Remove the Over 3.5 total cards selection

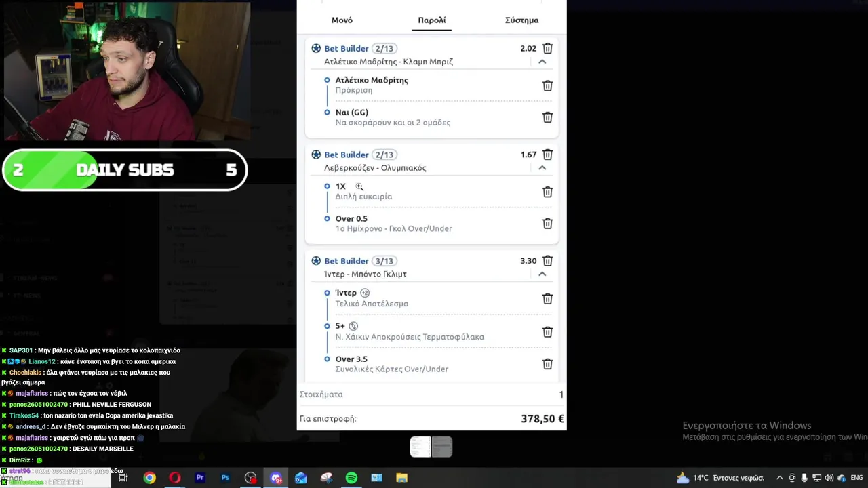(547, 364)
